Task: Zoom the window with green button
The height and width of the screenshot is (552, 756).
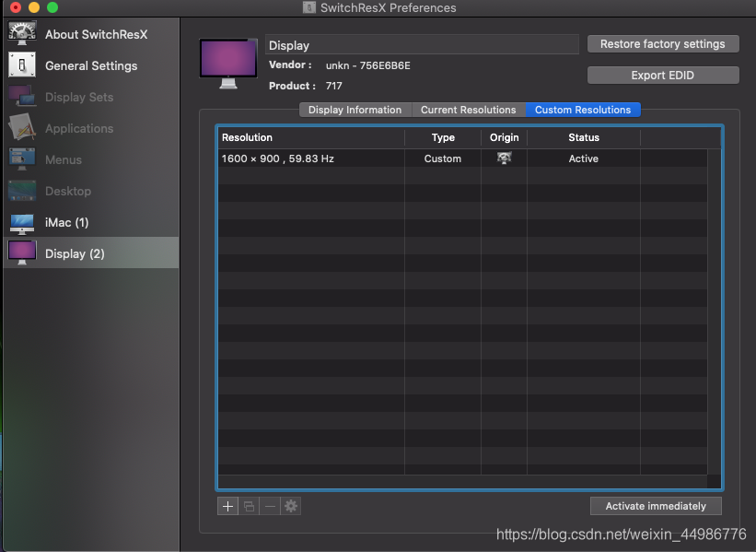Action: [52, 7]
